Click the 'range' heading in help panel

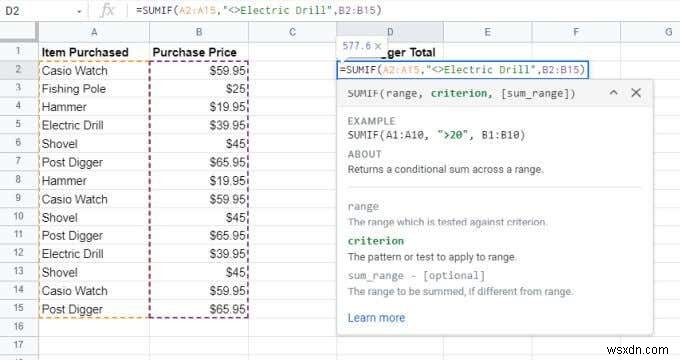tap(363, 206)
